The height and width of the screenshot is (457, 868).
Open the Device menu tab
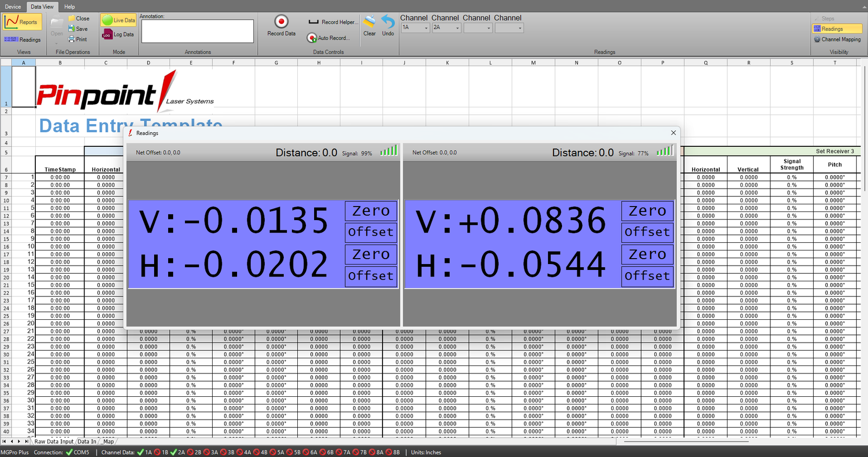tap(13, 7)
